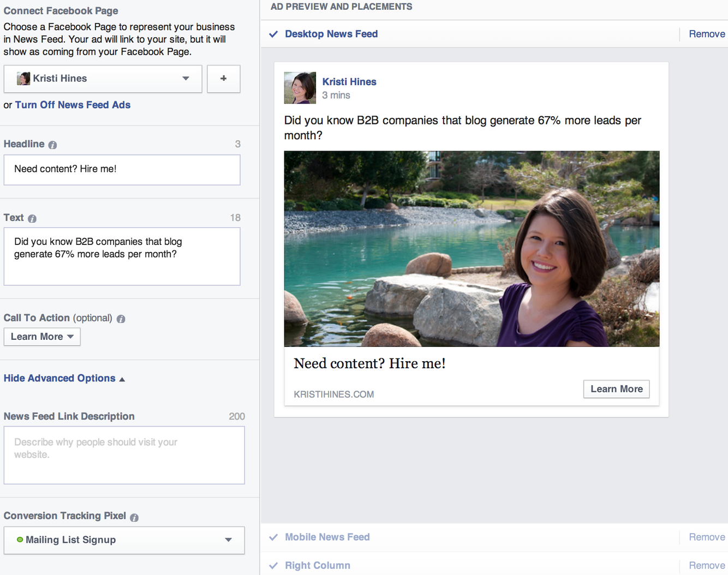
Task: Open the Call To Action dropdown showing Learn More
Action: tap(42, 337)
